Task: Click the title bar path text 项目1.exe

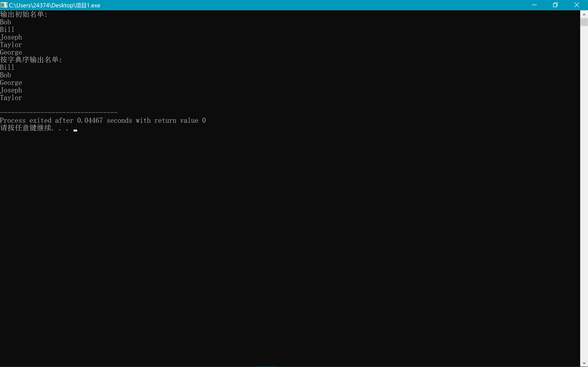Action: click(55, 5)
